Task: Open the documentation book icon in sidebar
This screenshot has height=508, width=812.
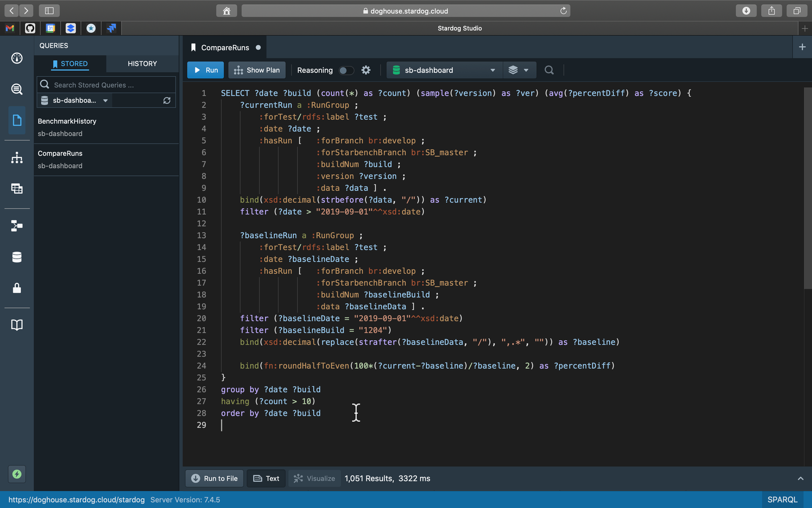Action: (17, 325)
